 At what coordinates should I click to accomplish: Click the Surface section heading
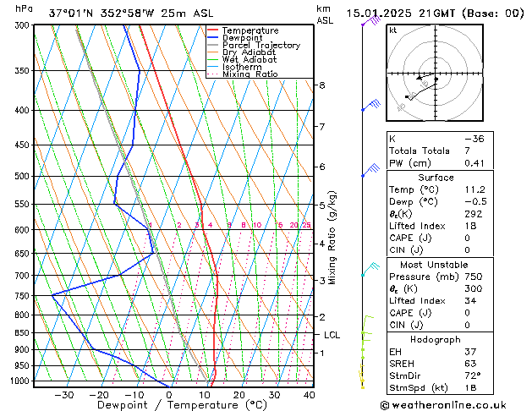pos(436,178)
